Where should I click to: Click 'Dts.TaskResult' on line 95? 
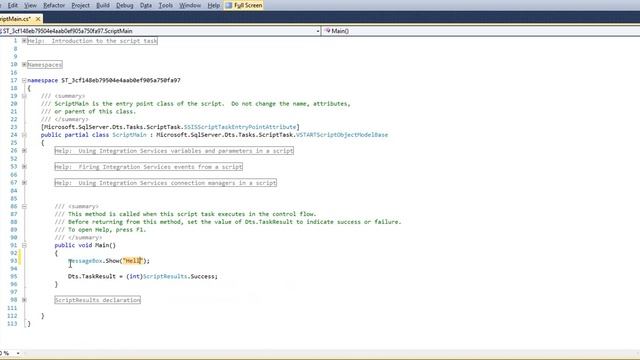tap(92, 276)
